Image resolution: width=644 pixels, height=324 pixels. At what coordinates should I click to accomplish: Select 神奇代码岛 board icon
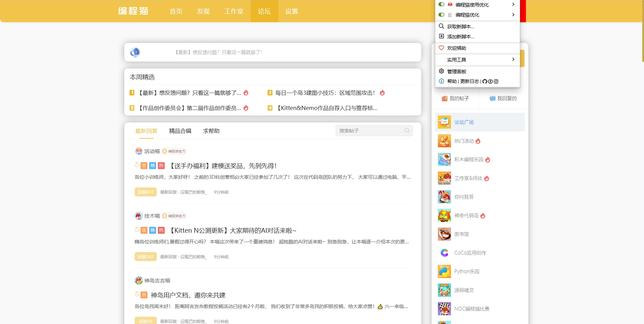[444, 215]
